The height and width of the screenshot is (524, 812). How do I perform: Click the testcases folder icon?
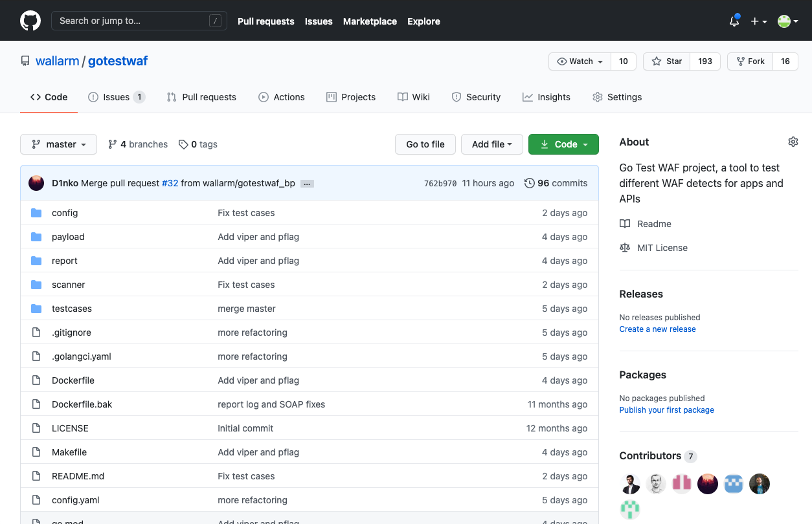click(x=36, y=309)
